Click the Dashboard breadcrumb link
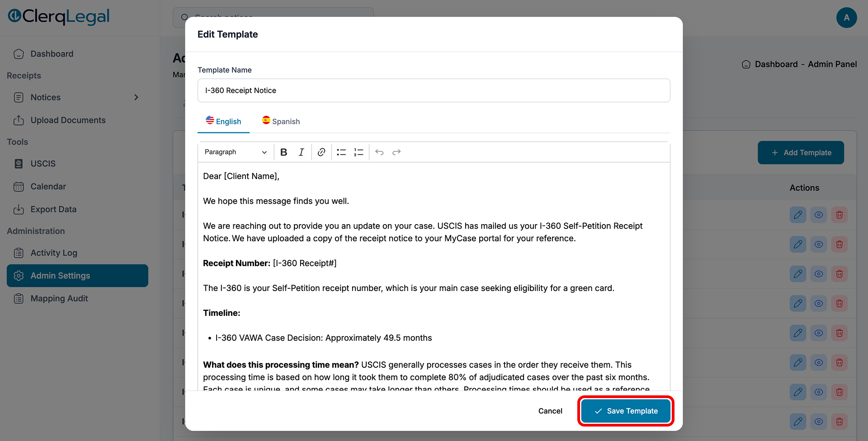The image size is (868, 441). [x=776, y=64]
